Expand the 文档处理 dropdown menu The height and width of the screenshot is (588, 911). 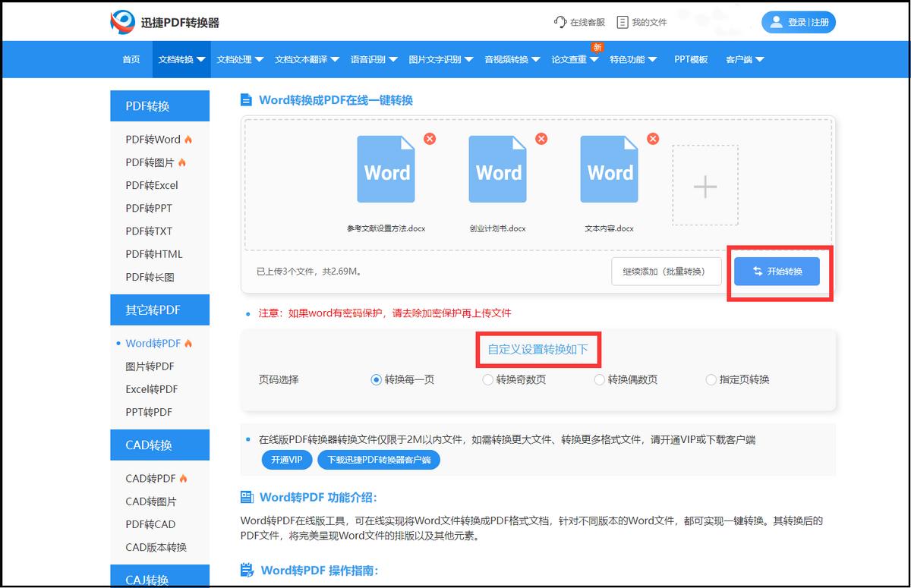[241, 59]
